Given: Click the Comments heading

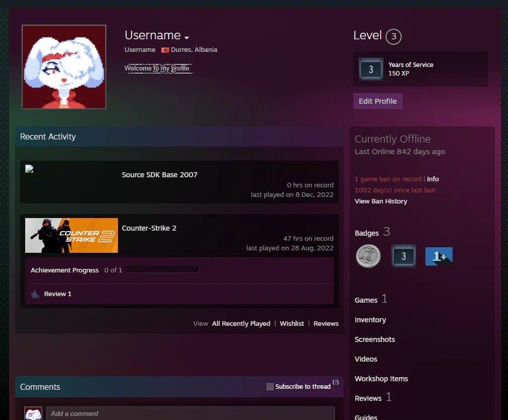Looking at the screenshot, I should [x=40, y=387].
